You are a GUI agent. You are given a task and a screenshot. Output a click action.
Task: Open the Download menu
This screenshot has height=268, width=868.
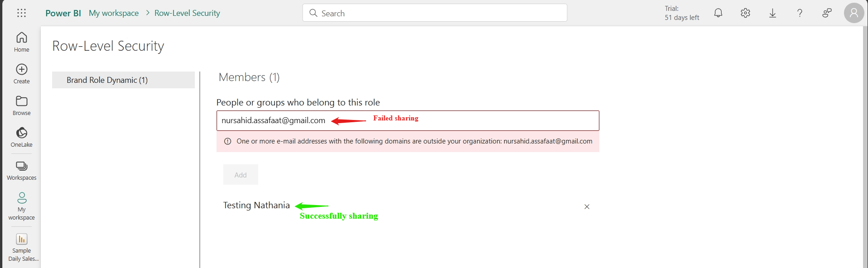click(772, 13)
